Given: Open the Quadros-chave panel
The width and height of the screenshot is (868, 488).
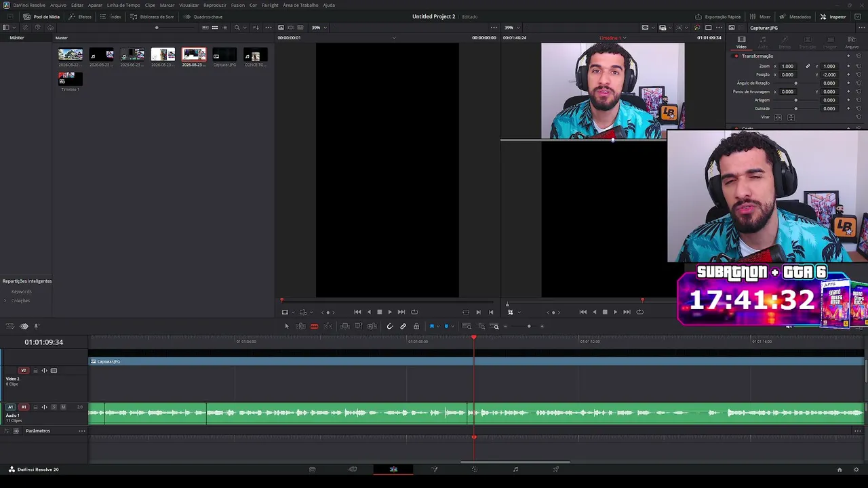Looking at the screenshot, I should click(x=203, y=16).
